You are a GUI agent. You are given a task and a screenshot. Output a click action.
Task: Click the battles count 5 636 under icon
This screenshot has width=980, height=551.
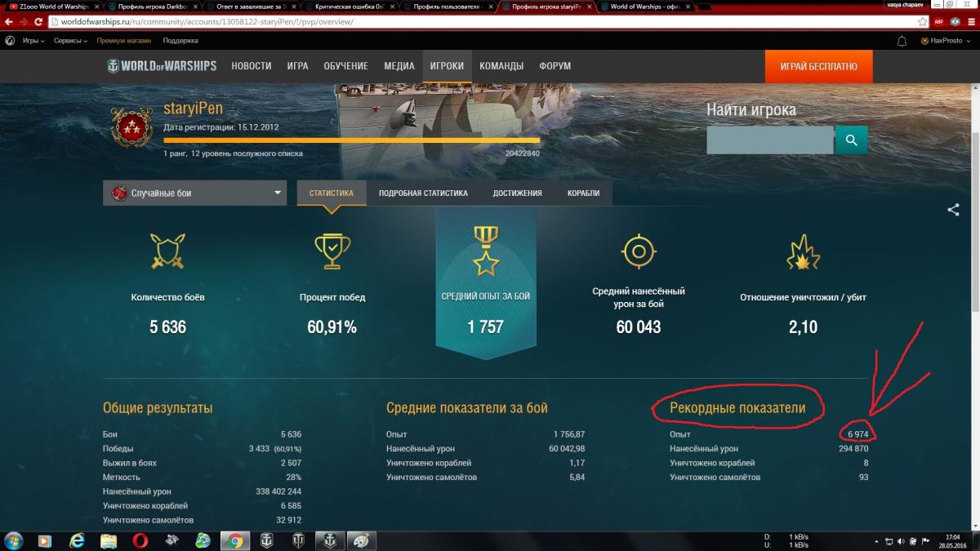point(168,327)
